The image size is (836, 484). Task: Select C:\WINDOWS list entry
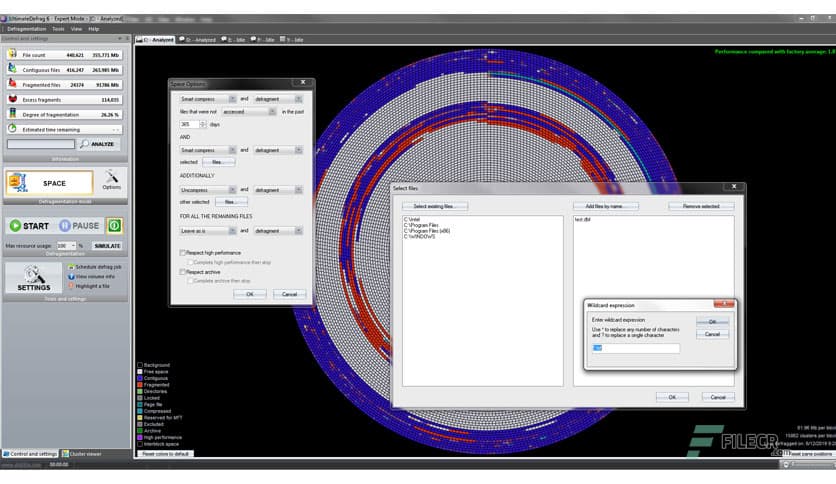point(419,237)
